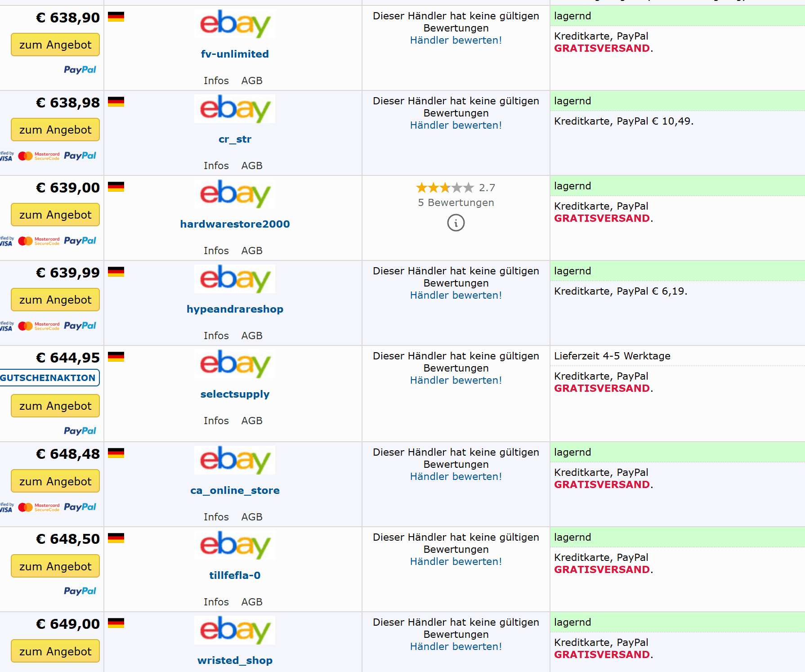Viewport: 805px width, 672px height.
Task: Open the 'zum Angebot' button for € 638,90
Action: pyautogui.click(x=55, y=45)
